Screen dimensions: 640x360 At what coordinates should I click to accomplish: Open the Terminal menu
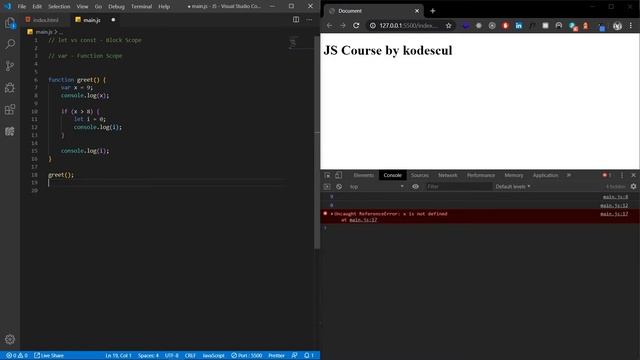click(142, 7)
